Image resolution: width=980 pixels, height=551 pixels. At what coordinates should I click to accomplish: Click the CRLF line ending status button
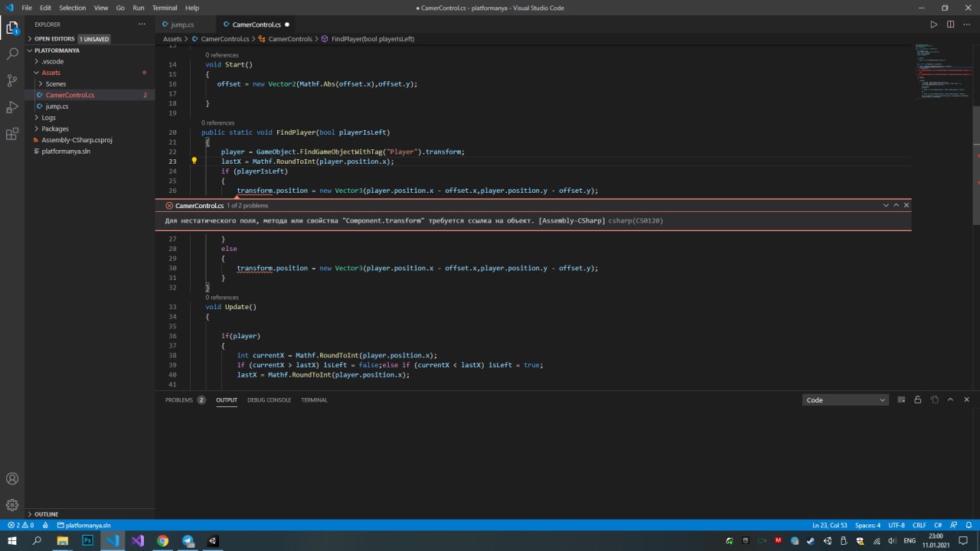coord(920,526)
